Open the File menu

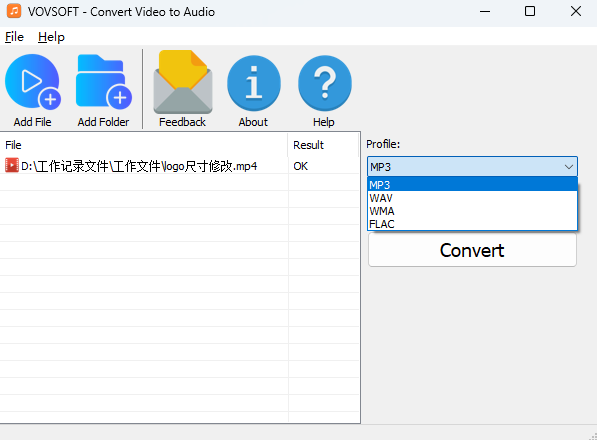tap(14, 37)
